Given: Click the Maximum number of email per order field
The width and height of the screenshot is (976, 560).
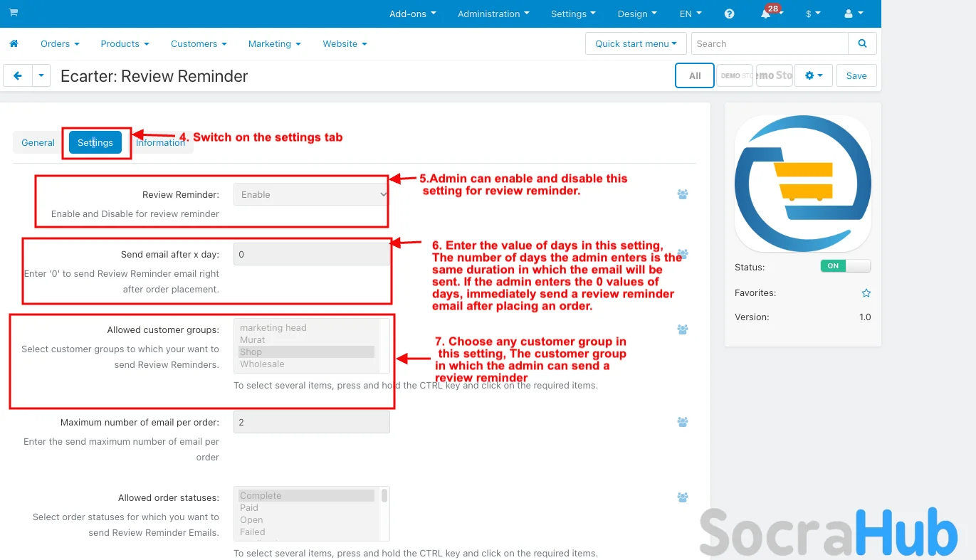Looking at the screenshot, I should coord(311,422).
